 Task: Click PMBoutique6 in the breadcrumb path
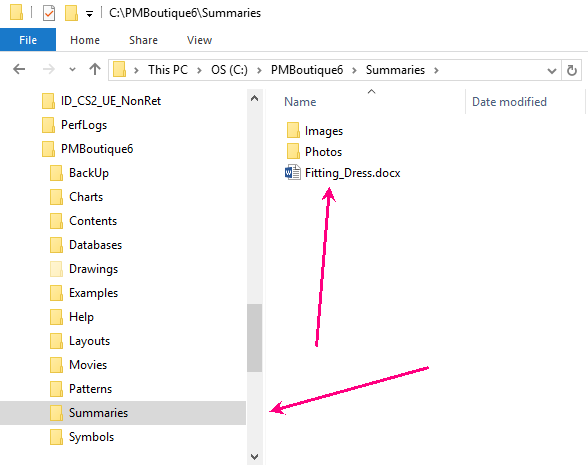click(x=307, y=70)
